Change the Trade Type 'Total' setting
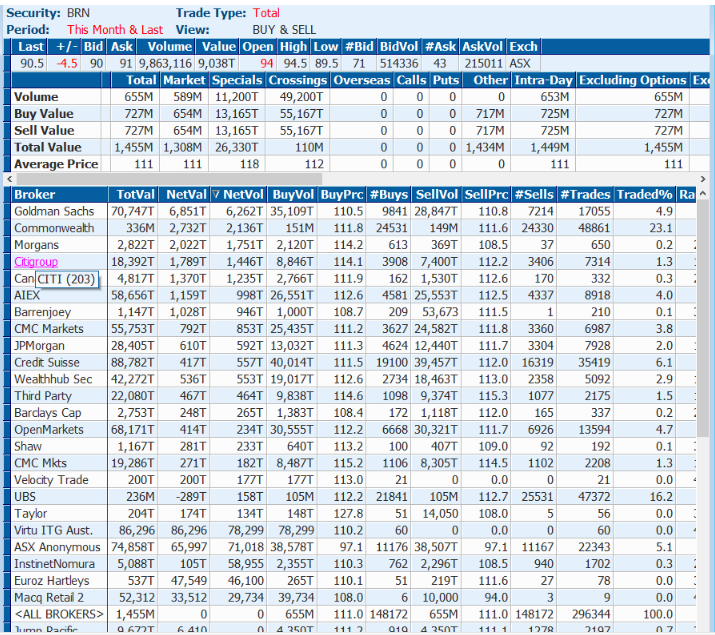715x635 pixels. (266, 13)
